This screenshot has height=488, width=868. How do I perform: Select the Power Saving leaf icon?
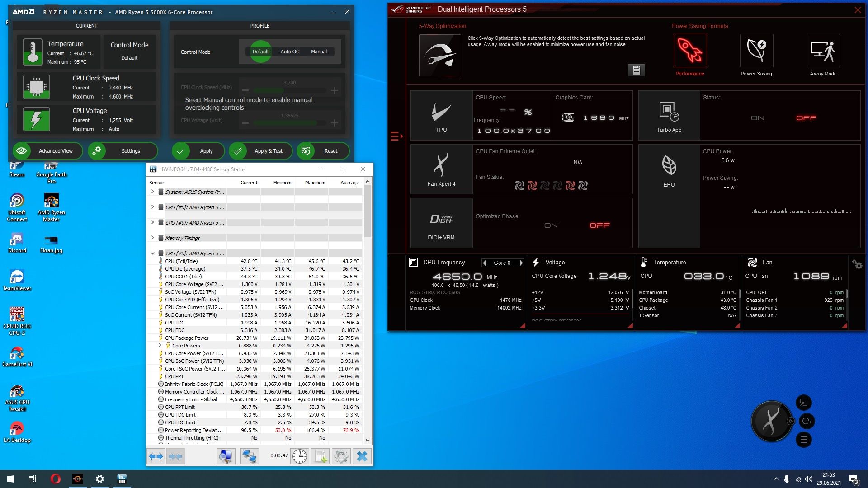tap(756, 51)
